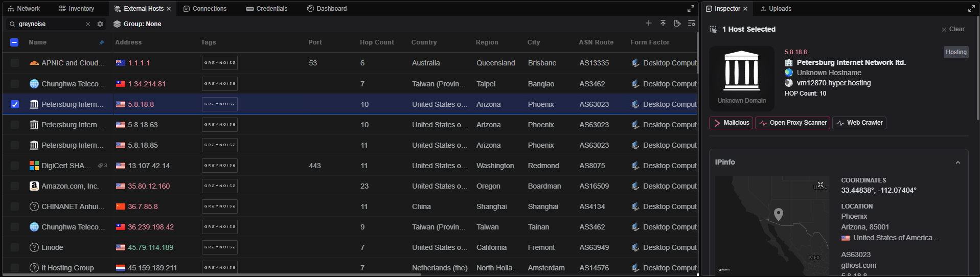Check the 5.8.18.63 row checkbox
Viewport: 980px width, 277px height.
15,125
